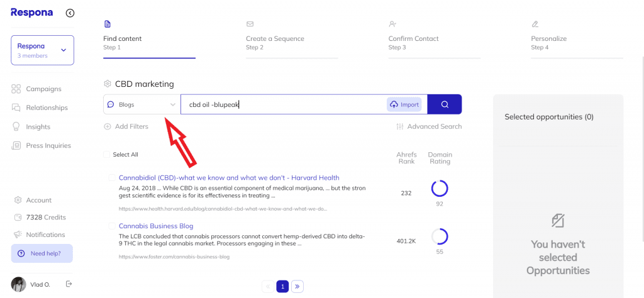Click the Insights lightbulb icon
Image resolution: width=644 pixels, height=298 pixels.
16,126
